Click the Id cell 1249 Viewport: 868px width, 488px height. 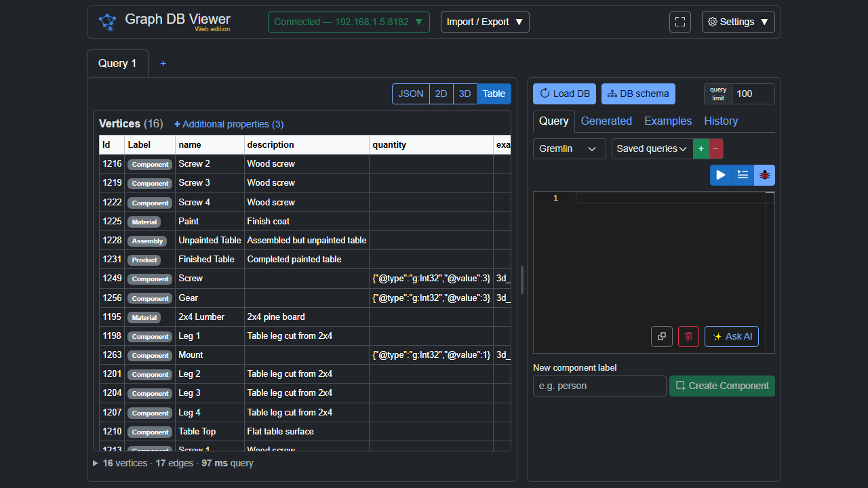click(x=112, y=278)
